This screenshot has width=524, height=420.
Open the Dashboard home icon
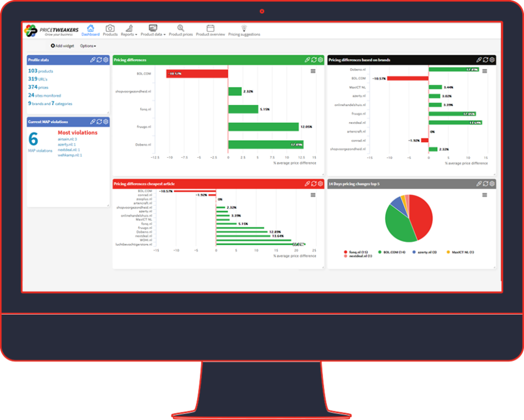[x=90, y=28]
